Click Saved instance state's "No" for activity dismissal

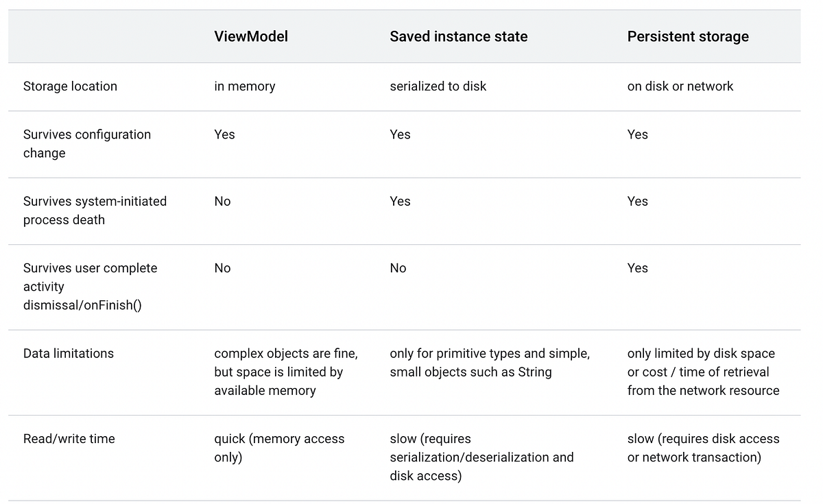(x=398, y=268)
